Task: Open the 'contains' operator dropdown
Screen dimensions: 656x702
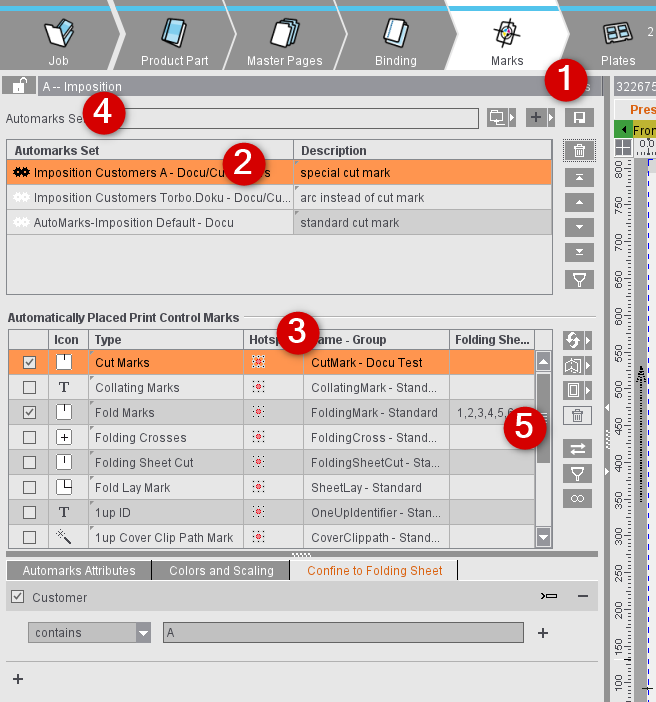Action: (143, 633)
